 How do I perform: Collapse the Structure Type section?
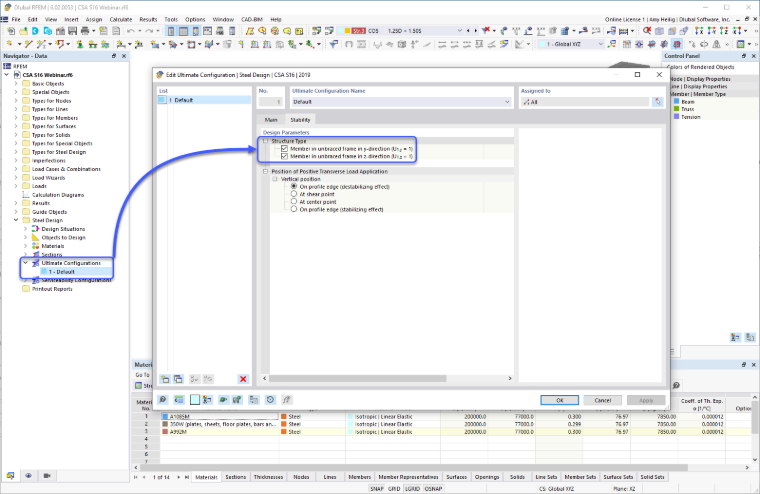(265, 141)
